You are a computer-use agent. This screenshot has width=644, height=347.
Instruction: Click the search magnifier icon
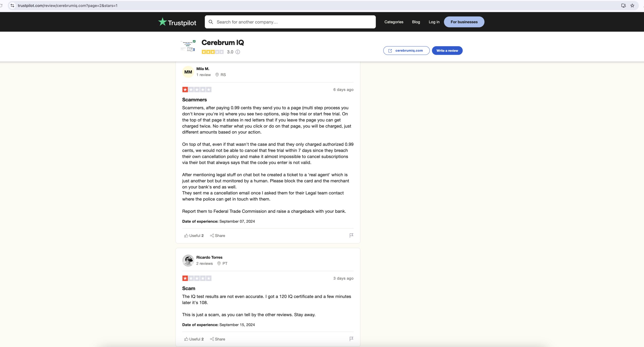coord(211,22)
